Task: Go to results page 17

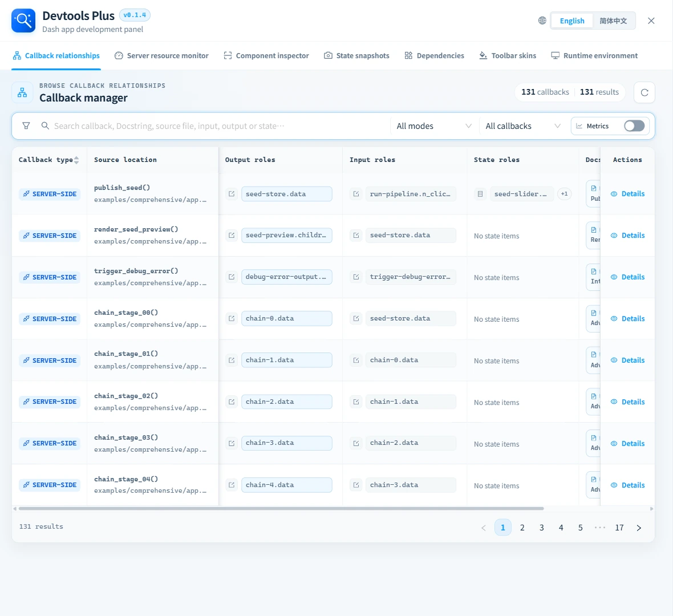Action: (x=619, y=528)
